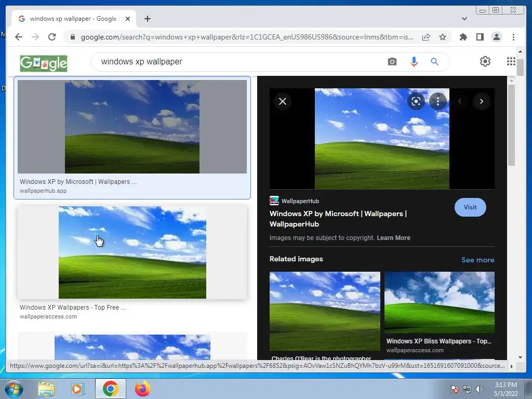Click the preview panel scroll-up arrow
The height and width of the screenshot is (399, 532).
(511, 81)
